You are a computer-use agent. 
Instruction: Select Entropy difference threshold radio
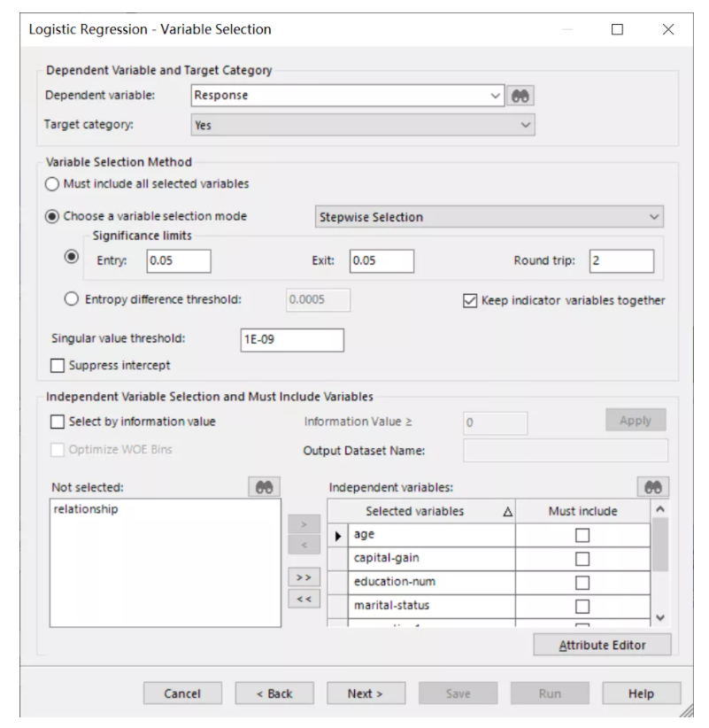(72, 299)
